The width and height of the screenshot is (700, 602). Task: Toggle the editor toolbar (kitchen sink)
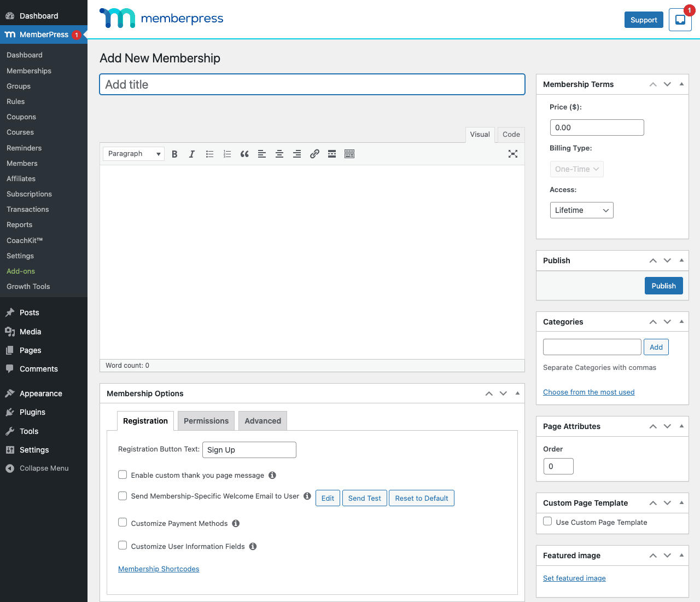349,154
